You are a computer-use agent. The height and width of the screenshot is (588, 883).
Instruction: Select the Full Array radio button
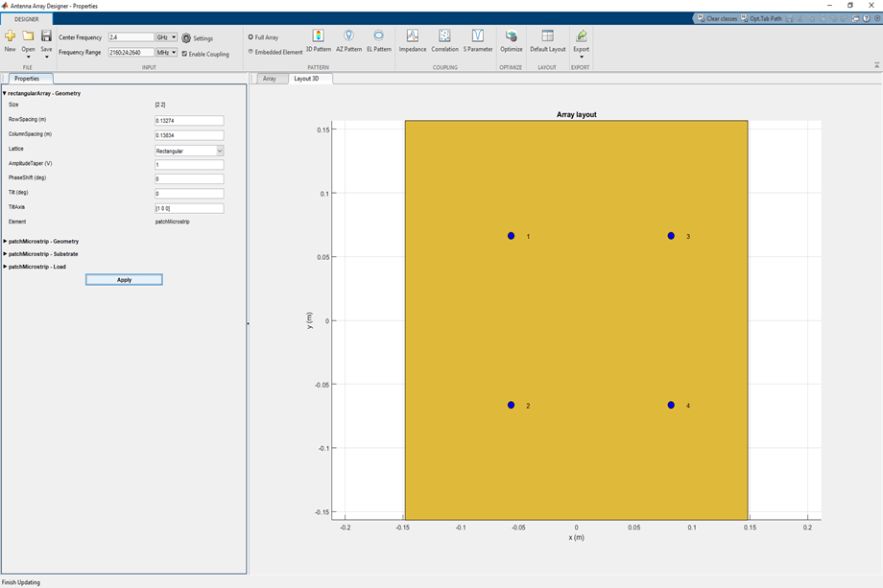coord(251,37)
